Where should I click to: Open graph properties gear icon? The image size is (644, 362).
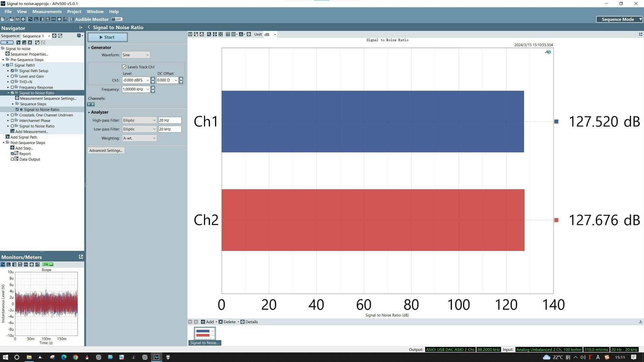click(249, 34)
